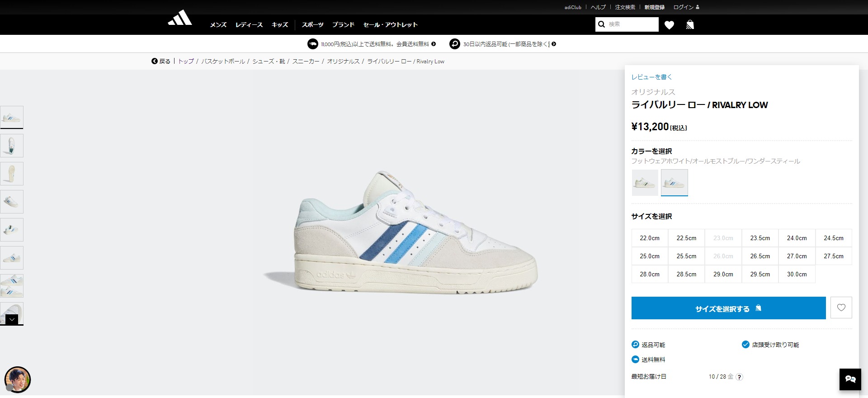Click the search magnifier icon
Viewport: 868px width, 398px height.
[x=601, y=24]
